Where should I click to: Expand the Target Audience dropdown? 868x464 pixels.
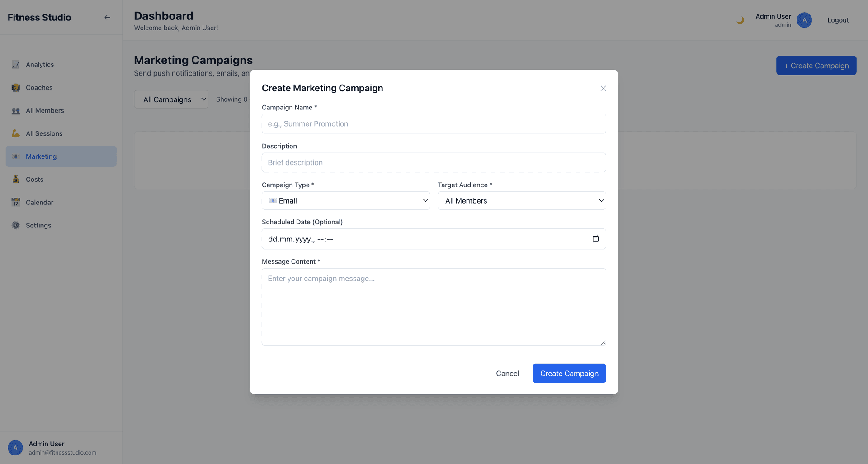tap(521, 200)
